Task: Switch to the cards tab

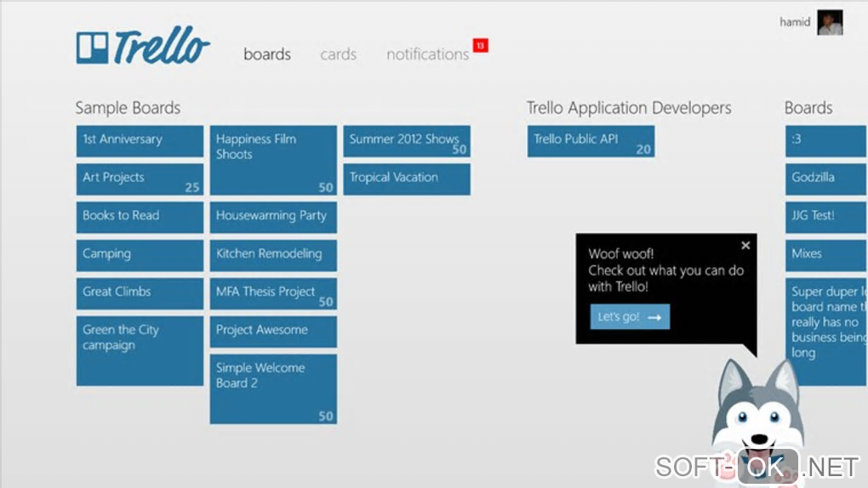Action: coord(338,54)
